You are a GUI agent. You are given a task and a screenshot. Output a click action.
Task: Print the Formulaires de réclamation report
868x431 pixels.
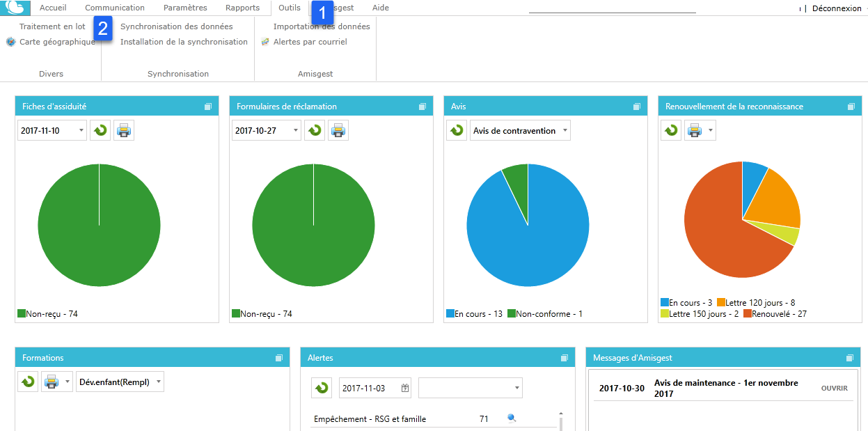[x=338, y=130]
